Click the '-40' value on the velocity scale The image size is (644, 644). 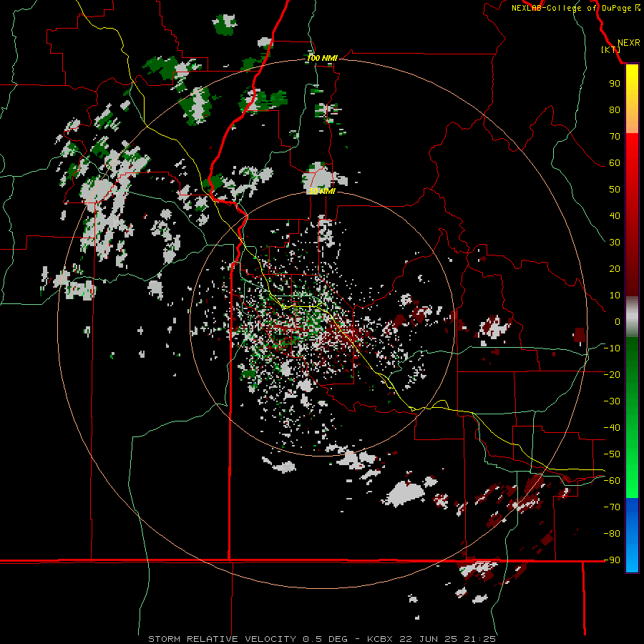coord(612,428)
